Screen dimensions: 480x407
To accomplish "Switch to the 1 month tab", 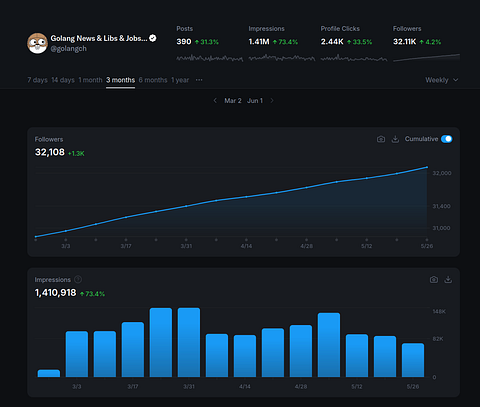I will (90, 80).
